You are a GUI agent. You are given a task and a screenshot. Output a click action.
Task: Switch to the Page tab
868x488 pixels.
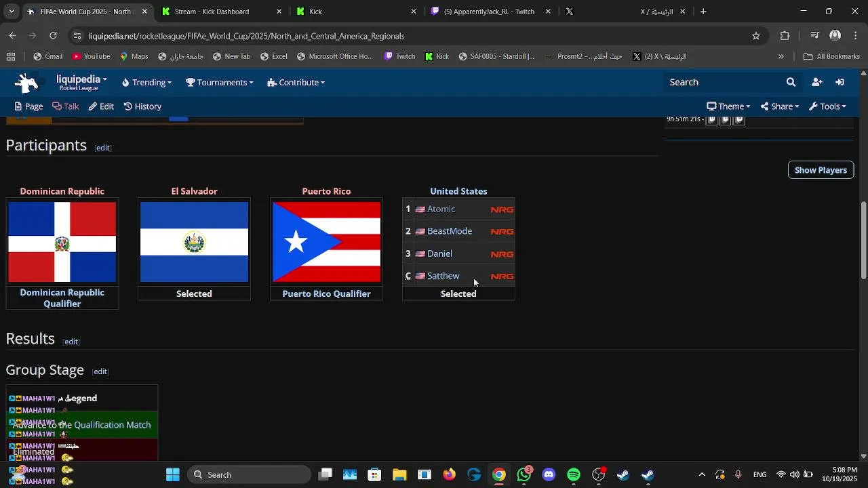[28, 106]
